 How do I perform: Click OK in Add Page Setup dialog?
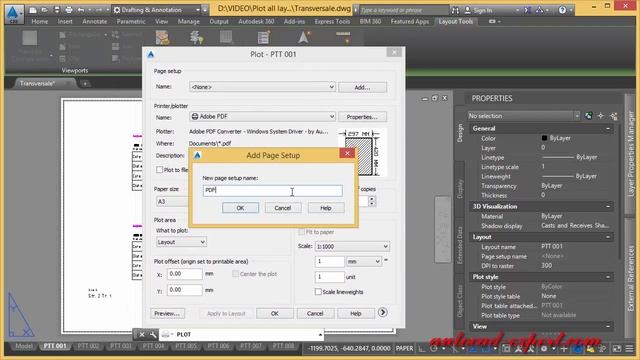coord(240,208)
